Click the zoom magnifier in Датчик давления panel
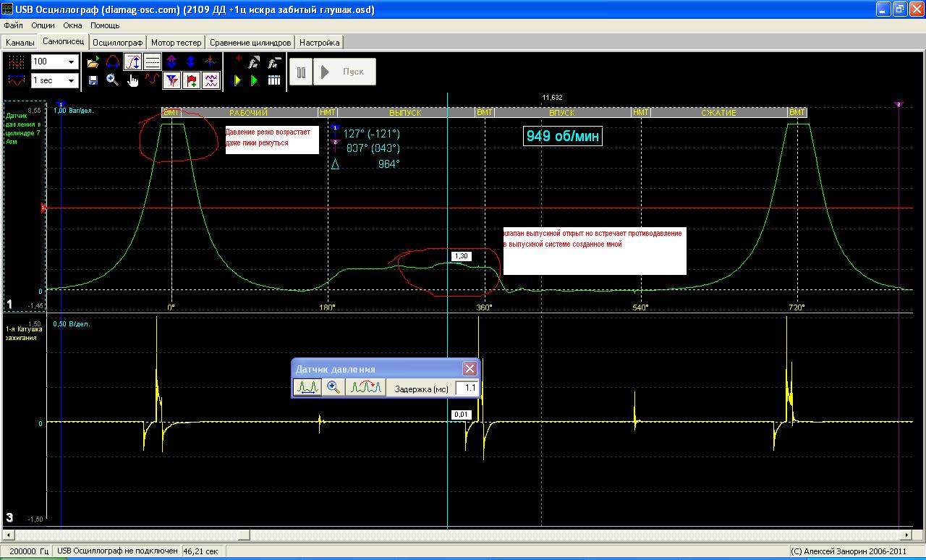Viewport: 926px width, 560px height. [x=334, y=388]
